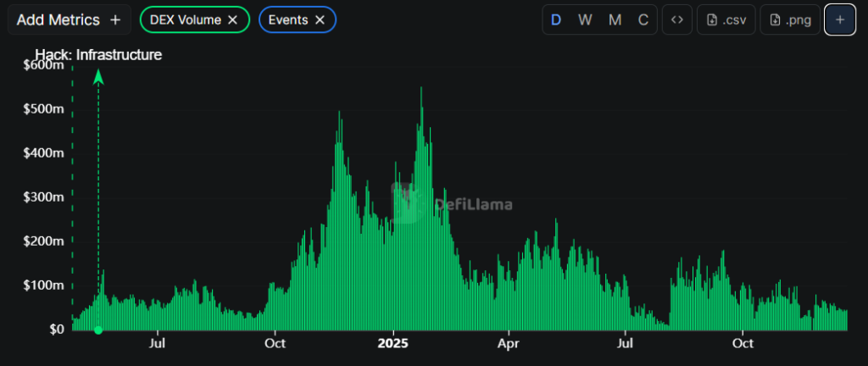
Task: Switch chart to Weekly (W) interval
Action: pos(585,19)
